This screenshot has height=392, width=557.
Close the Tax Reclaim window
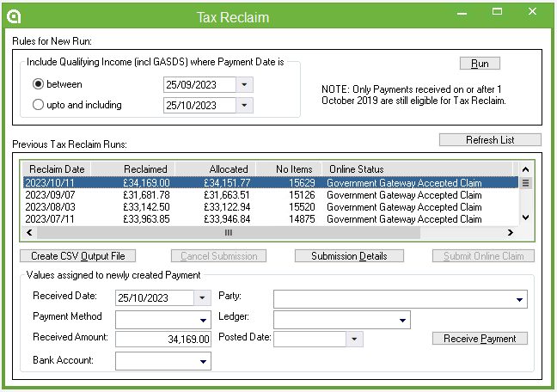click(x=532, y=11)
